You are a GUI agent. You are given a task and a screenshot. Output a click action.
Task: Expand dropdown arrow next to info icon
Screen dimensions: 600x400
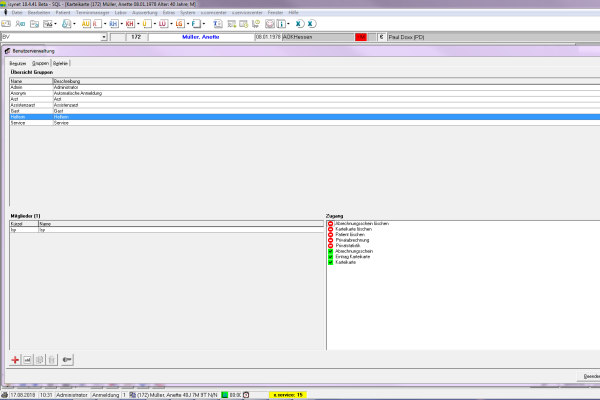pyautogui.click(x=289, y=24)
